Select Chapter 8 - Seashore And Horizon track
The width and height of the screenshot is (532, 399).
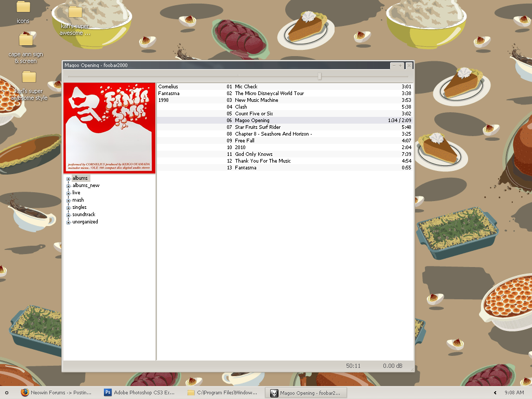point(284,134)
